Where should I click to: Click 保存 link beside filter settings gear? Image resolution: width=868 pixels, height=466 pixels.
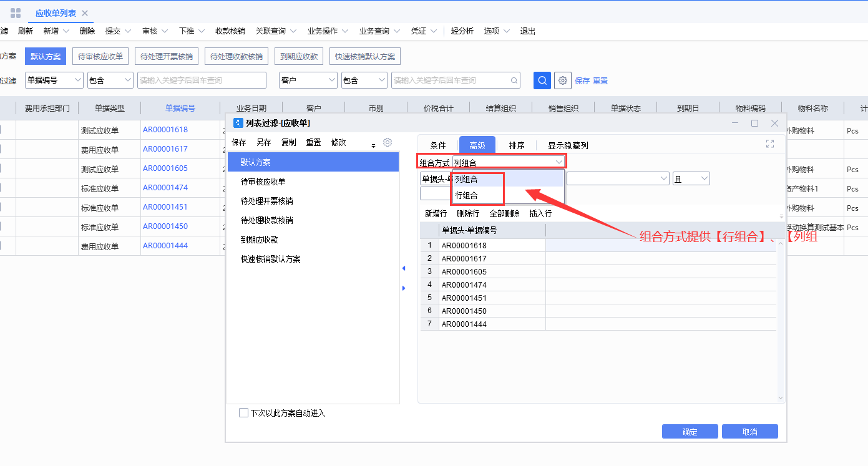coord(582,81)
